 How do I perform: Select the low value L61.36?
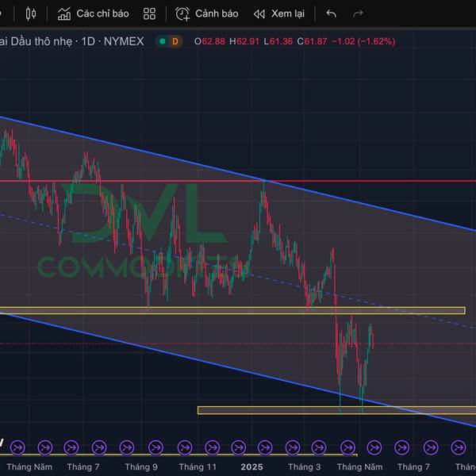(278, 41)
